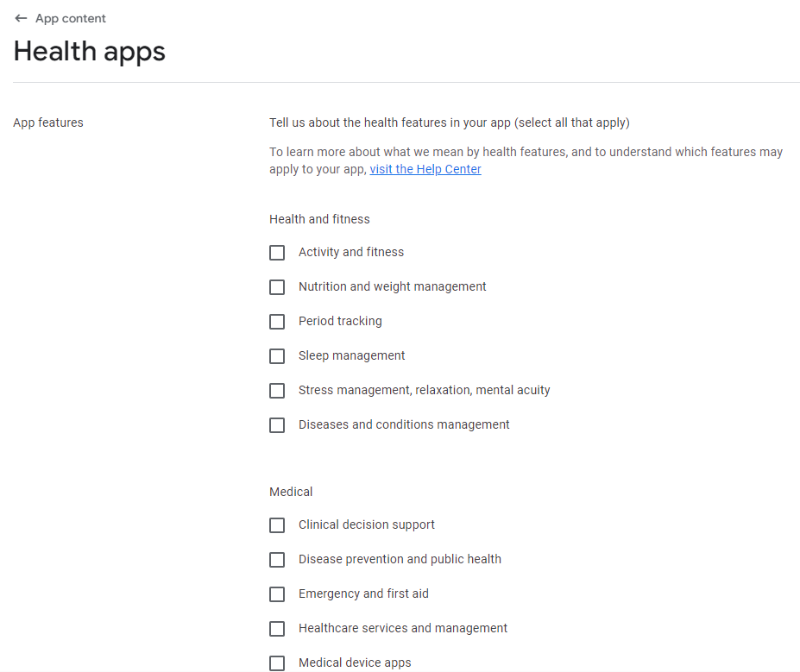This screenshot has width=800, height=672.
Task: Click the back arrow icon
Action: point(21,18)
